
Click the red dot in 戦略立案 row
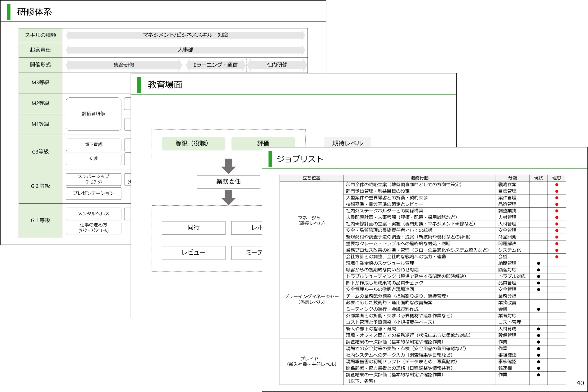pyautogui.click(x=556, y=185)
